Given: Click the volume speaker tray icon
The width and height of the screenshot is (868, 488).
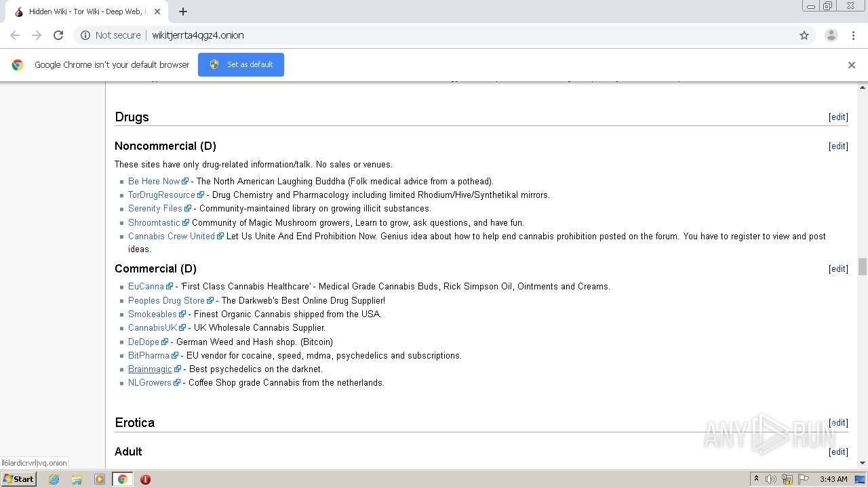Looking at the screenshot, I should pyautogui.click(x=771, y=479).
